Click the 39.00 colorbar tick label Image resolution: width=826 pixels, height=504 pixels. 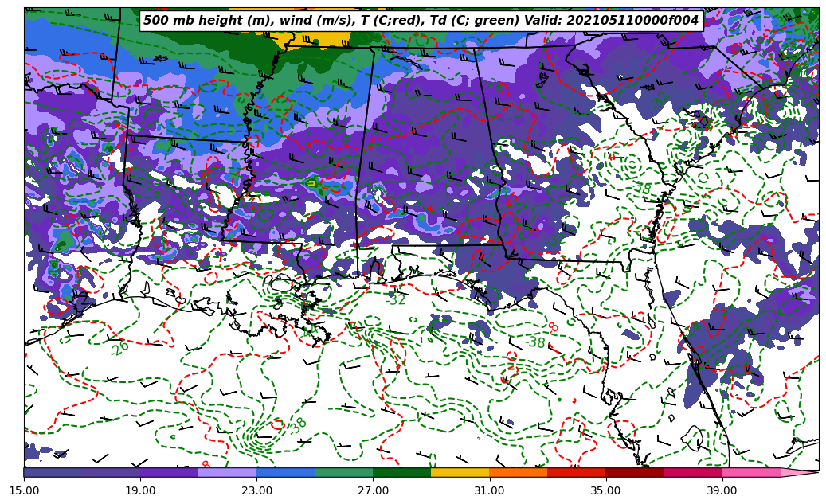coord(722,490)
